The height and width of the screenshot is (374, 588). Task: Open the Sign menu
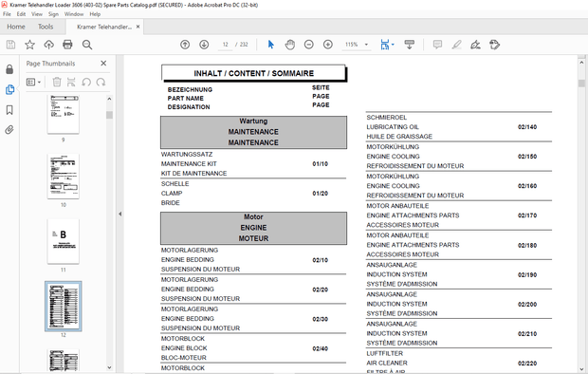tap(53, 14)
